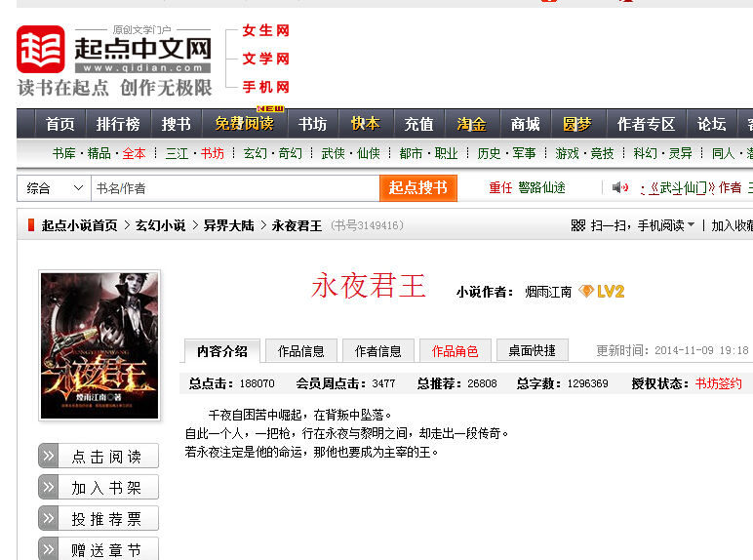The height and width of the screenshot is (560, 753).
Task: Open the 军事 category link
Action: [x=524, y=153]
